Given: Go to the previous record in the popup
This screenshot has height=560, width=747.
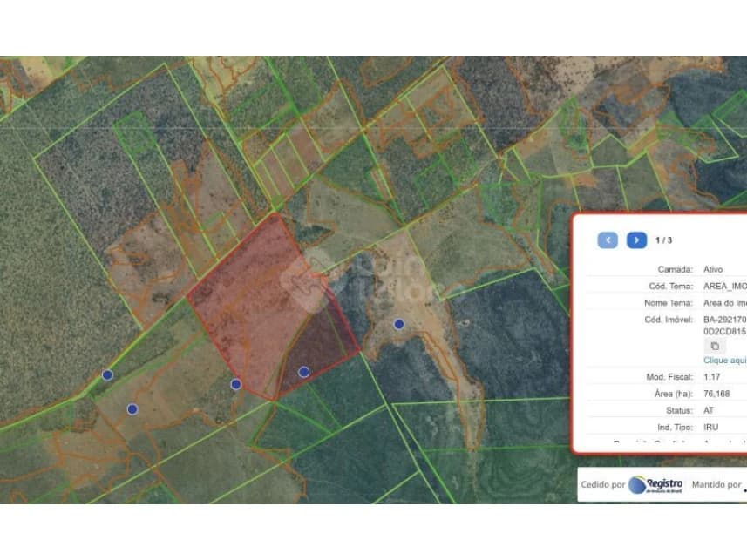Looking at the screenshot, I should [x=608, y=240].
